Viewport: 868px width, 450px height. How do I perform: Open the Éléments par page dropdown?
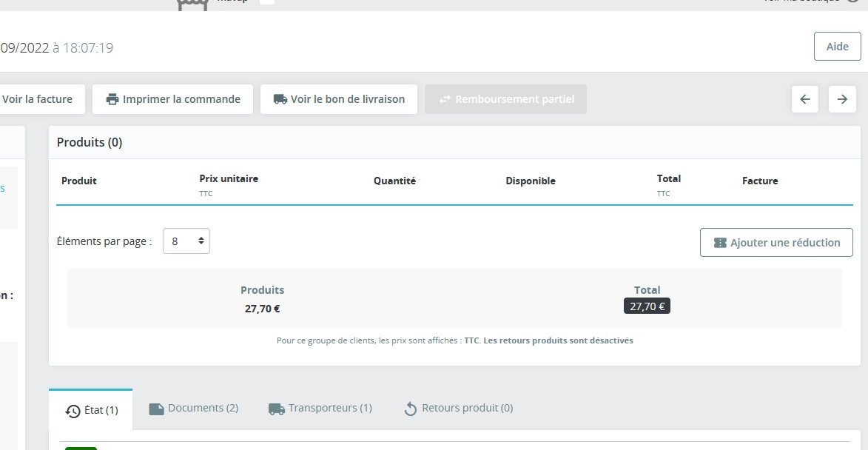click(x=186, y=241)
